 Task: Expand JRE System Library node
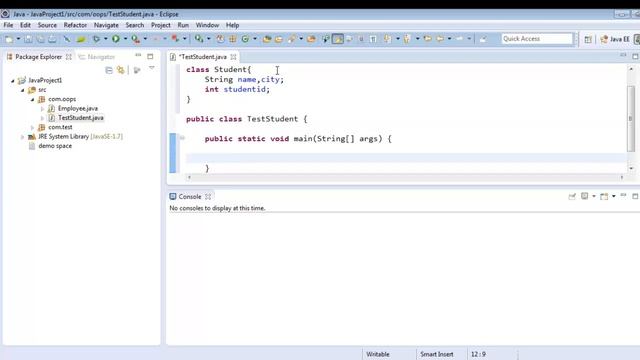pos(22,137)
